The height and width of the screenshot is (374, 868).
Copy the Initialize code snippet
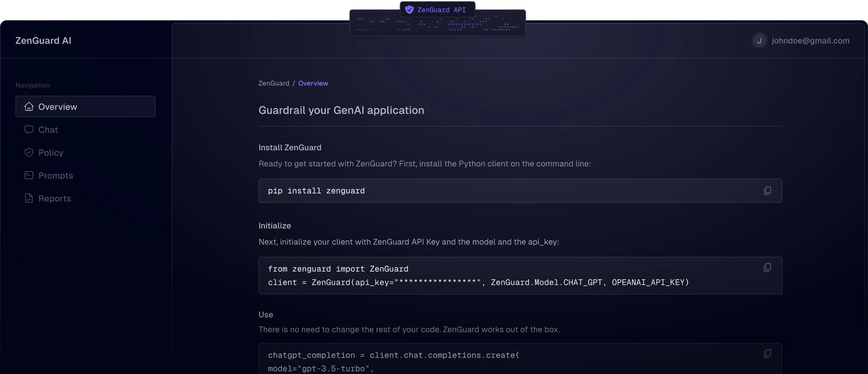pos(767,267)
